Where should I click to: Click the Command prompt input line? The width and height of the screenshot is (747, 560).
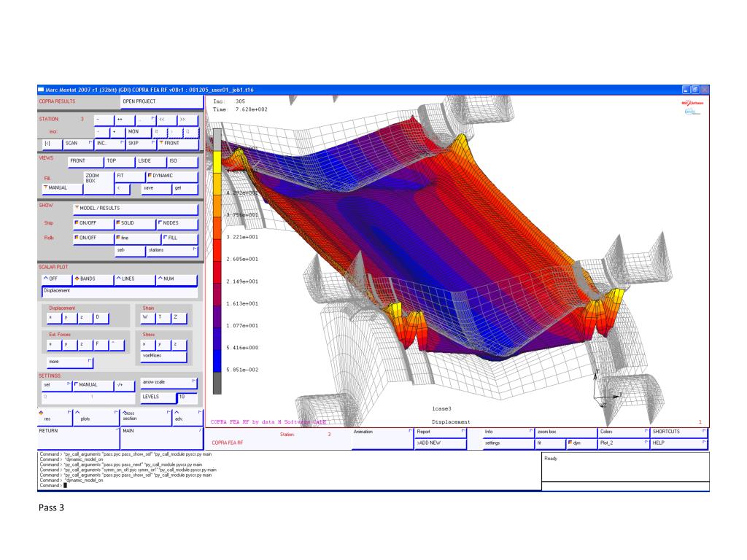(289, 486)
